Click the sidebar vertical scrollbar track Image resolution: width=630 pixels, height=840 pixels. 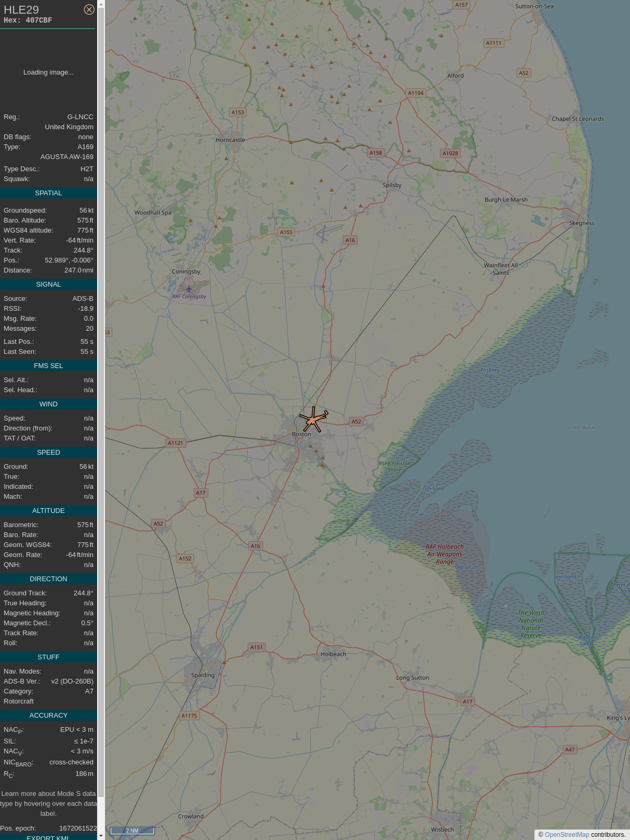tap(101, 420)
